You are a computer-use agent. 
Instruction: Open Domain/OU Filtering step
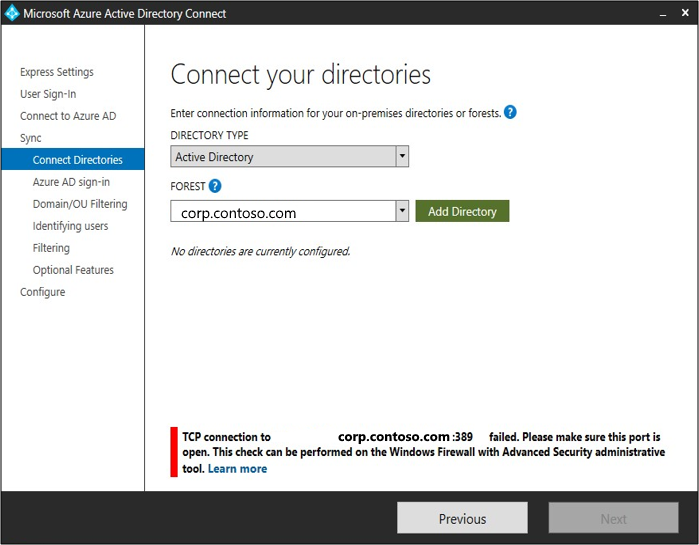tap(80, 204)
